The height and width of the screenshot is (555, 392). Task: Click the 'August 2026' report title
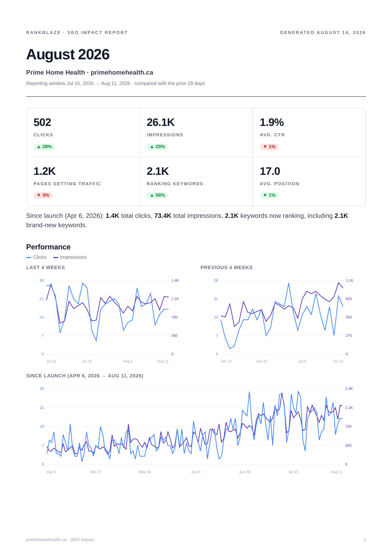(x=68, y=54)
